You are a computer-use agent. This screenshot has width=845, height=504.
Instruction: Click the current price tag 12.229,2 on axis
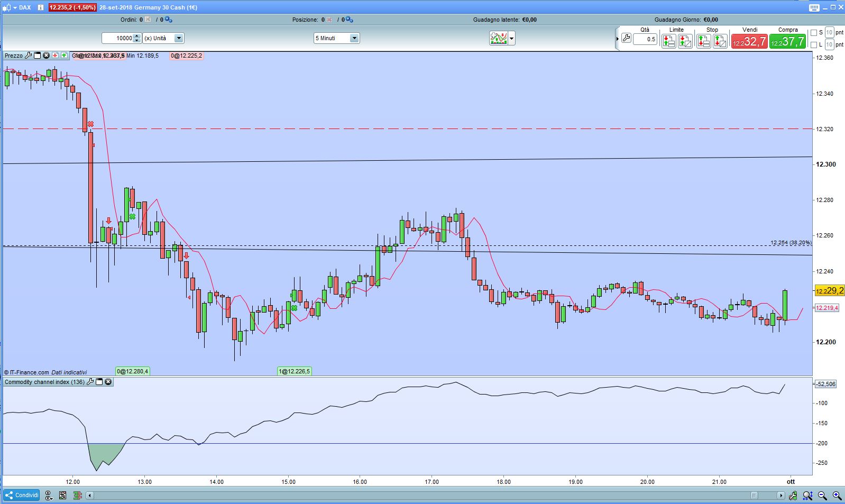coord(830,290)
